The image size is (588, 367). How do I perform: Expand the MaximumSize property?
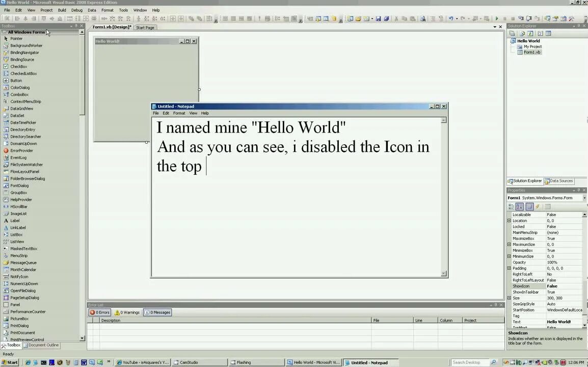(x=509, y=244)
